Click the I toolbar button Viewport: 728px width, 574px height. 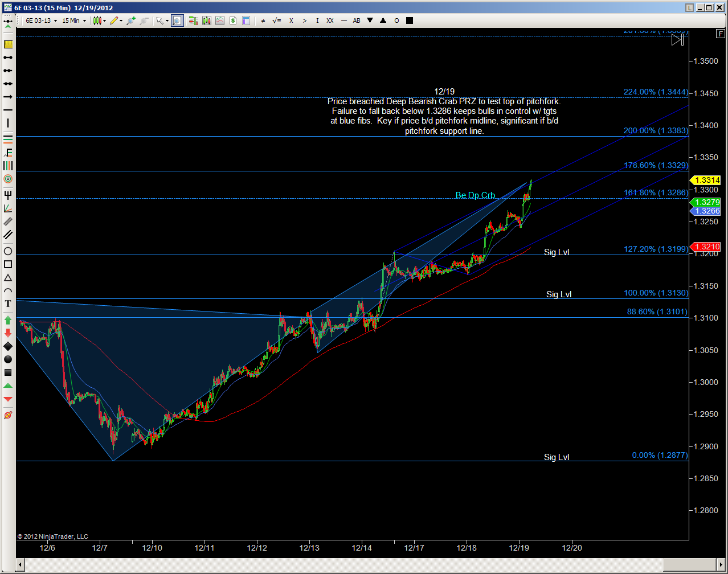tap(317, 20)
